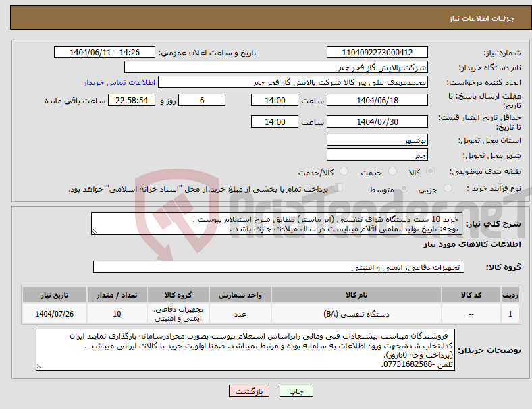Click the remaining time field 22:58:54

point(132,101)
